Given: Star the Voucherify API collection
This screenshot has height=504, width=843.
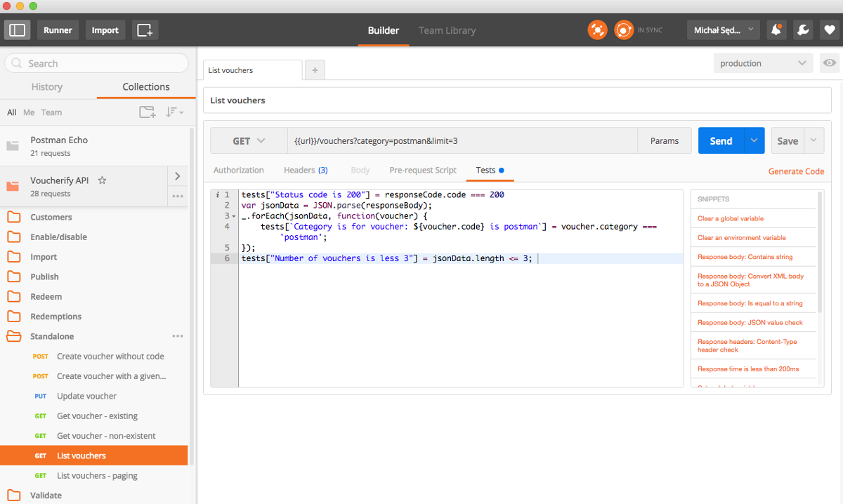Looking at the screenshot, I should (x=102, y=180).
